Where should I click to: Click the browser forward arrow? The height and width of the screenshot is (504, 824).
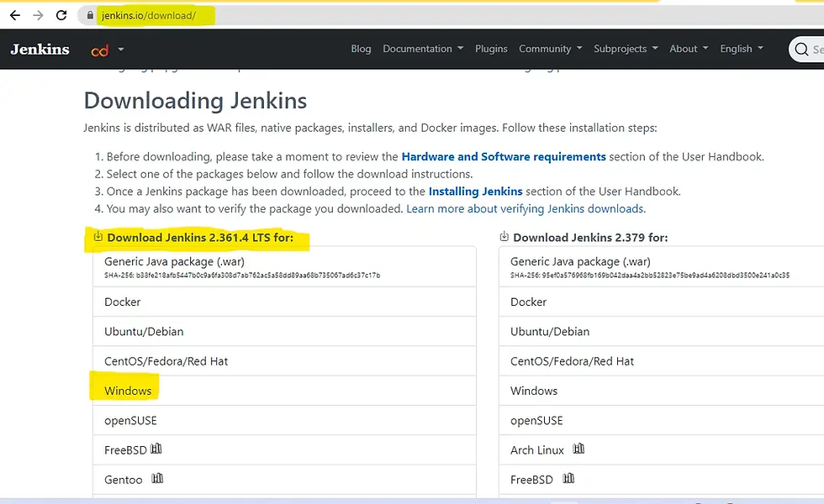point(38,15)
